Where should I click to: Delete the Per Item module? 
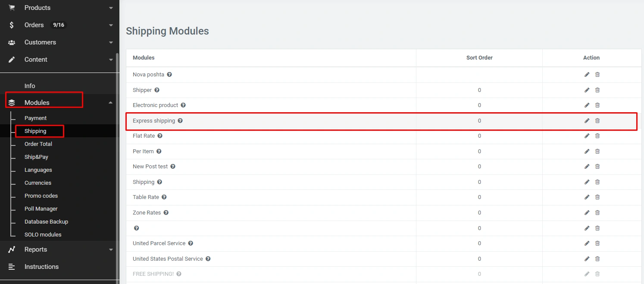(x=597, y=151)
